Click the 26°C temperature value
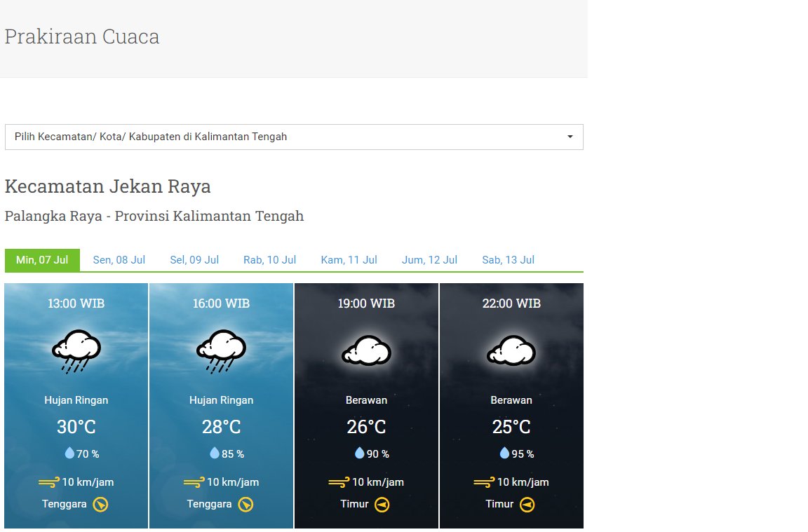Image resolution: width=808 pixels, height=532 pixels. coord(366,427)
